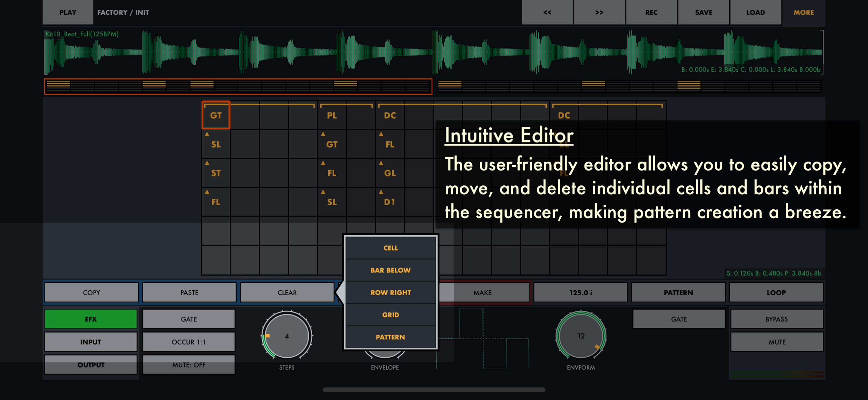This screenshot has width=868, height=400.
Task: Toggle the BYPASS button
Action: (776, 318)
